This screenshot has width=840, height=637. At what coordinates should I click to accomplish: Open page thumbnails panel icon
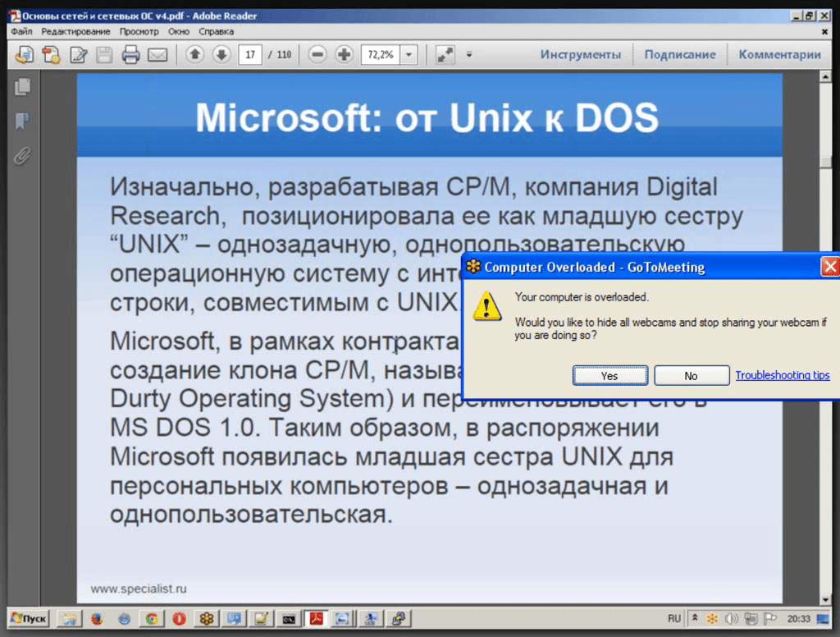22,87
